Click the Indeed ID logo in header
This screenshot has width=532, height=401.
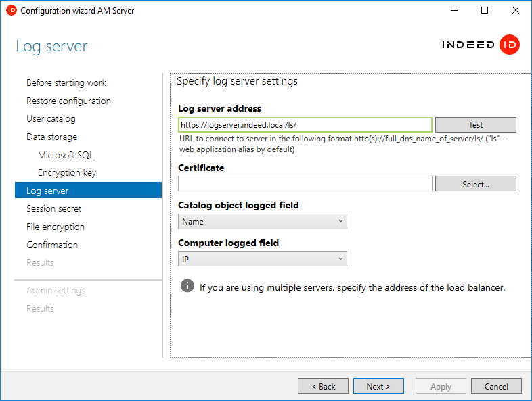[x=481, y=45]
